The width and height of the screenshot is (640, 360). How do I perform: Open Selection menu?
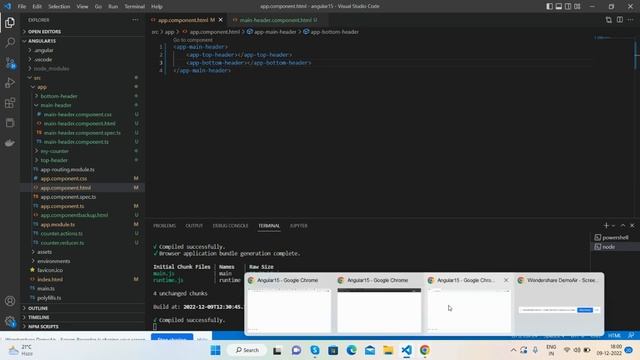coord(59,7)
